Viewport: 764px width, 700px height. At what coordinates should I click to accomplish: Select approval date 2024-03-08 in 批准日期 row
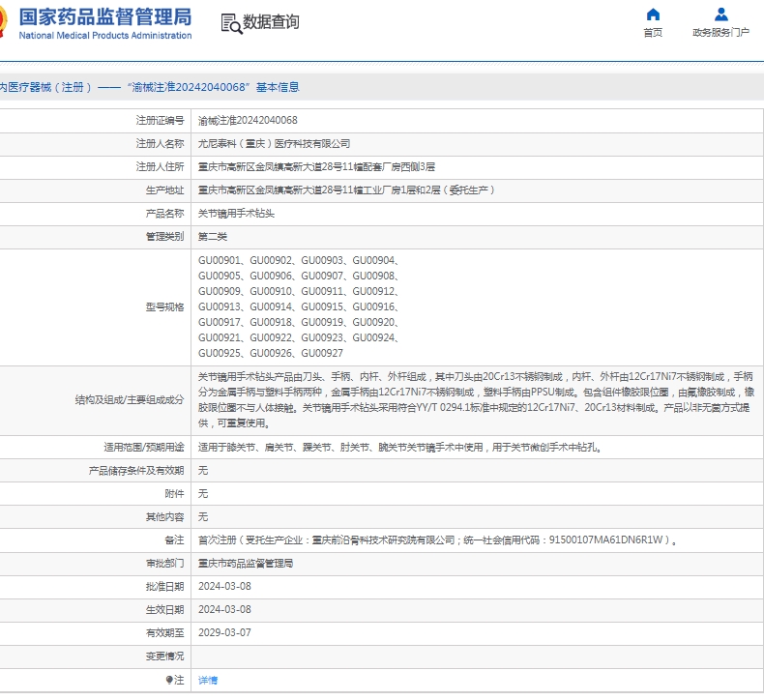(224, 587)
